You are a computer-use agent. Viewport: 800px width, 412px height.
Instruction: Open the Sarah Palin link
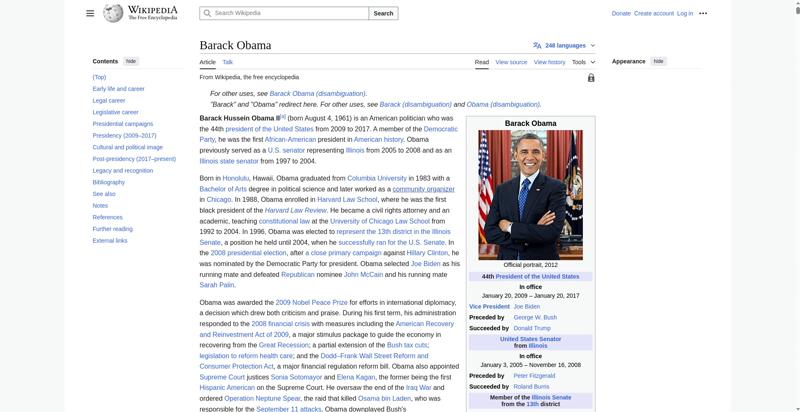click(217, 285)
